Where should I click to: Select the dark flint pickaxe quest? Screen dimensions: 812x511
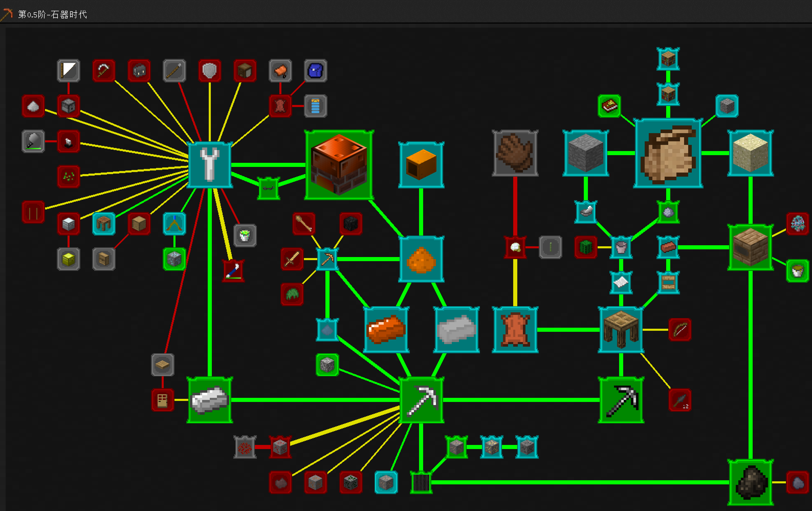pos(621,400)
